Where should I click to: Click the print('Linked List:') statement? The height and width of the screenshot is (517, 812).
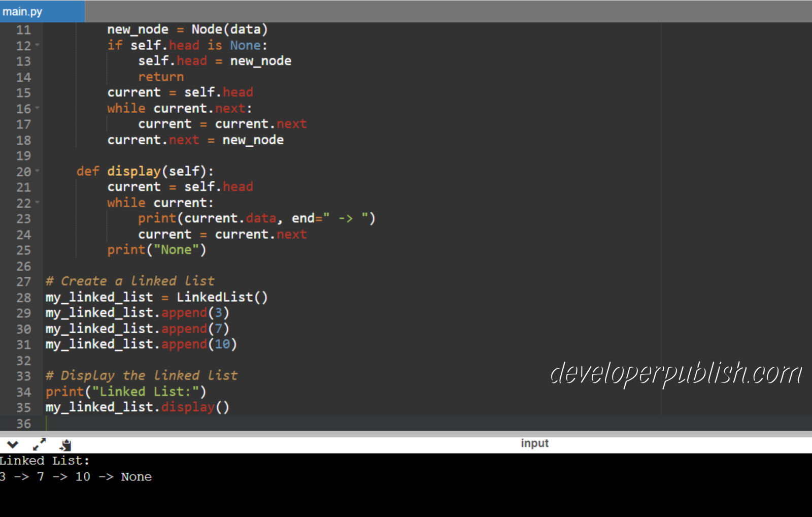click(x=125, y=391)
